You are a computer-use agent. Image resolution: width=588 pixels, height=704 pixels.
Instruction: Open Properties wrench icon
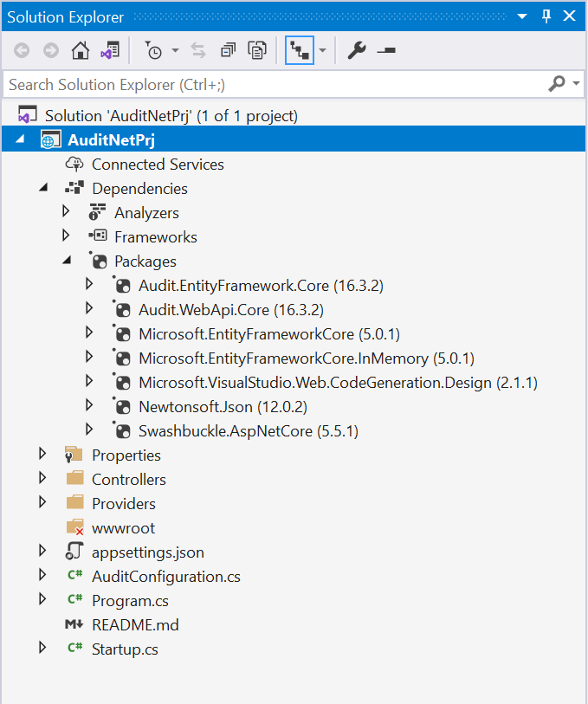pyautogui.click(x=357, y=50)
